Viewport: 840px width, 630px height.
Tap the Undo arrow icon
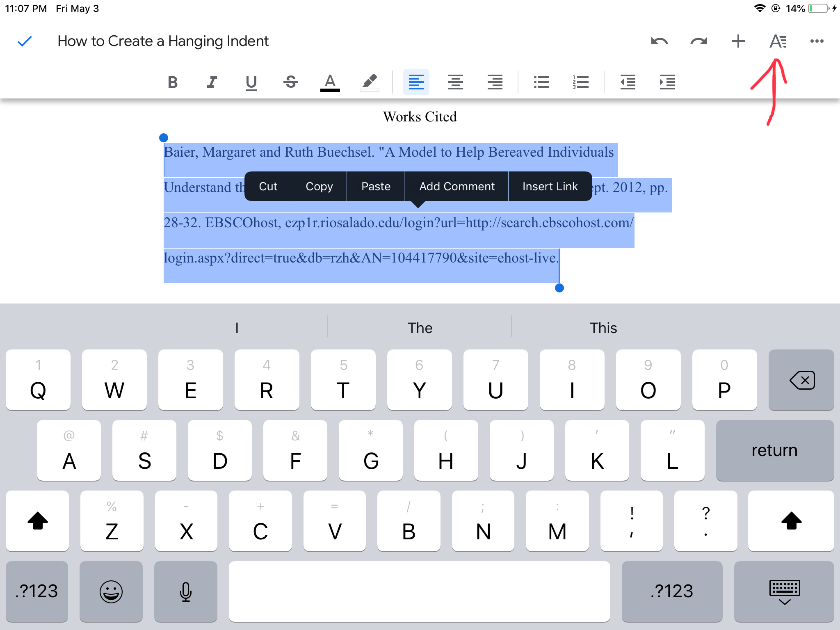[x=659, y=41]
